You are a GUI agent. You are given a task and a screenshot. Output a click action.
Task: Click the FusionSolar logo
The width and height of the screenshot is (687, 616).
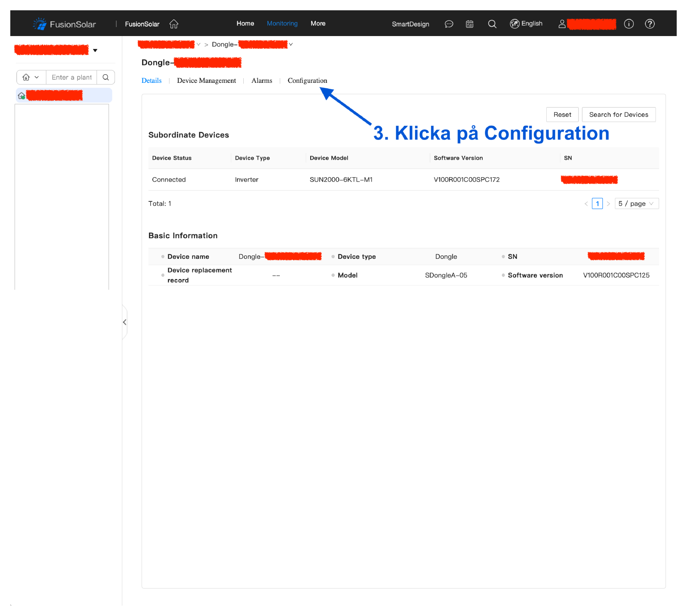click(64, 24)
